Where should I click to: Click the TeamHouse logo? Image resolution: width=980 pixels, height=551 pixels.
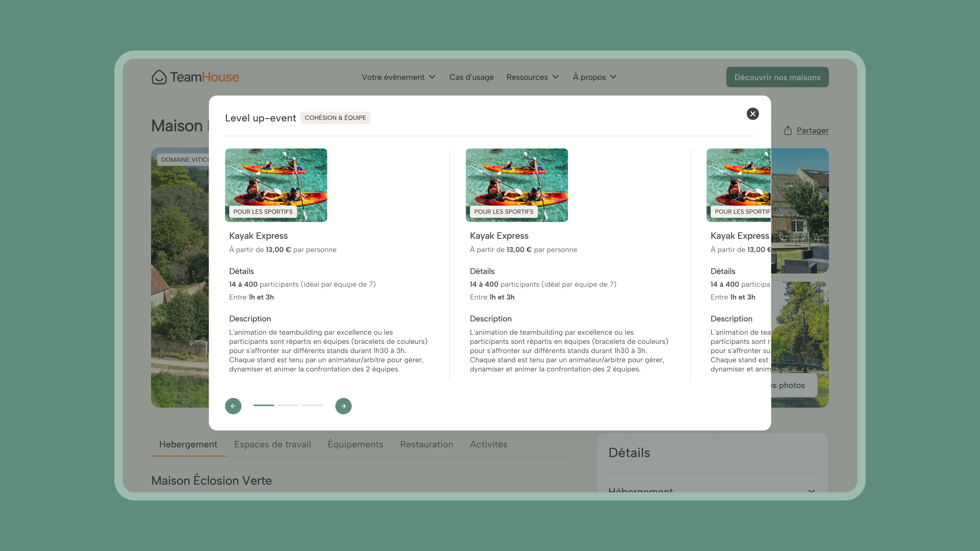(195, 77)
